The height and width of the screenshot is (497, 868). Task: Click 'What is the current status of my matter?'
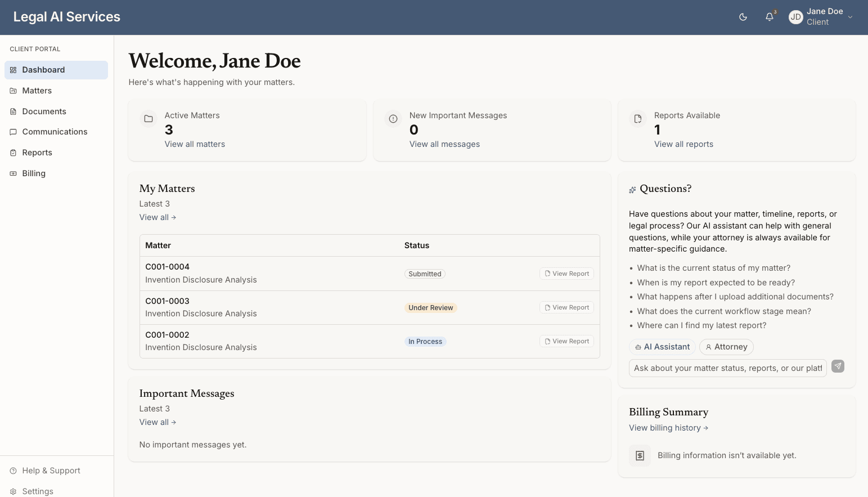coord(713,268)
